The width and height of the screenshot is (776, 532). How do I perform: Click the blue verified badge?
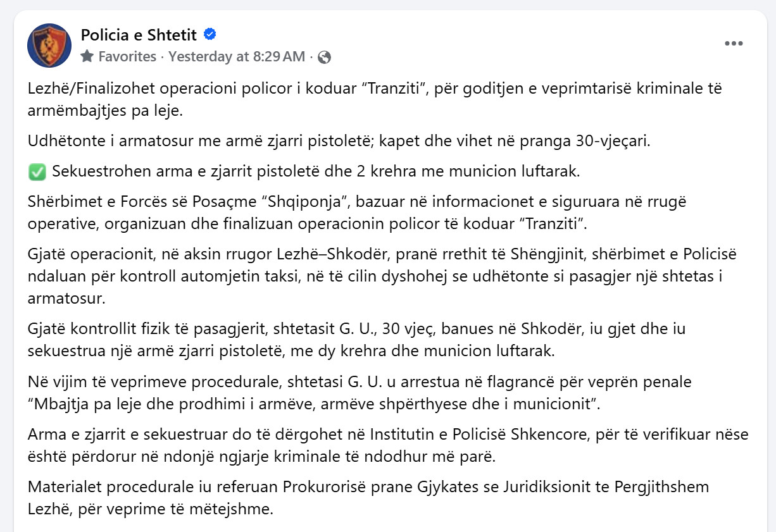(210, 35)
